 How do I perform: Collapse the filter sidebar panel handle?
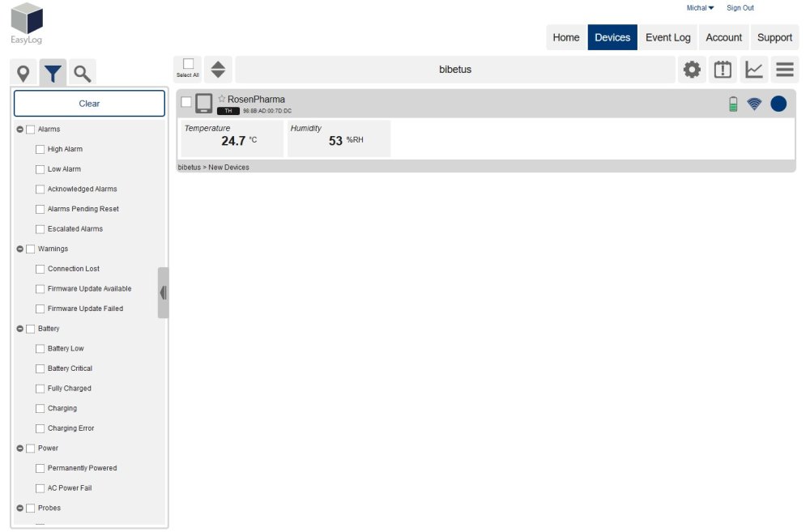[x=163, y=292]
